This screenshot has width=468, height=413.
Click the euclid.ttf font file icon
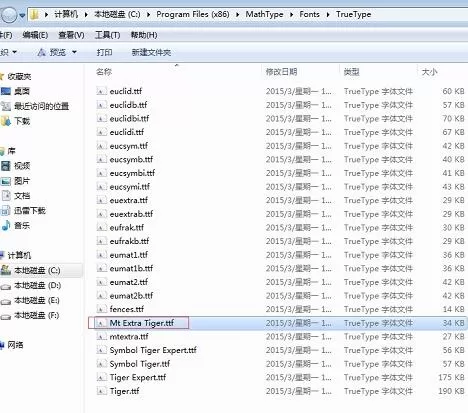tap(101, 91)
